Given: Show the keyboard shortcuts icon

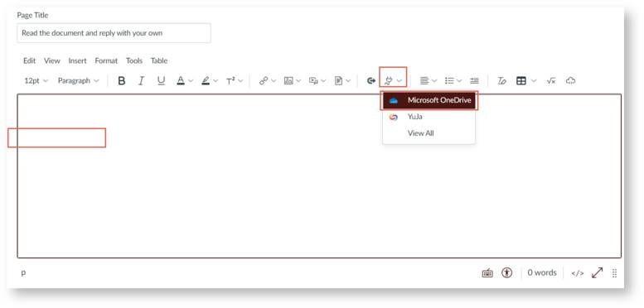Looking at the screenshot, I should click(487, 273).
